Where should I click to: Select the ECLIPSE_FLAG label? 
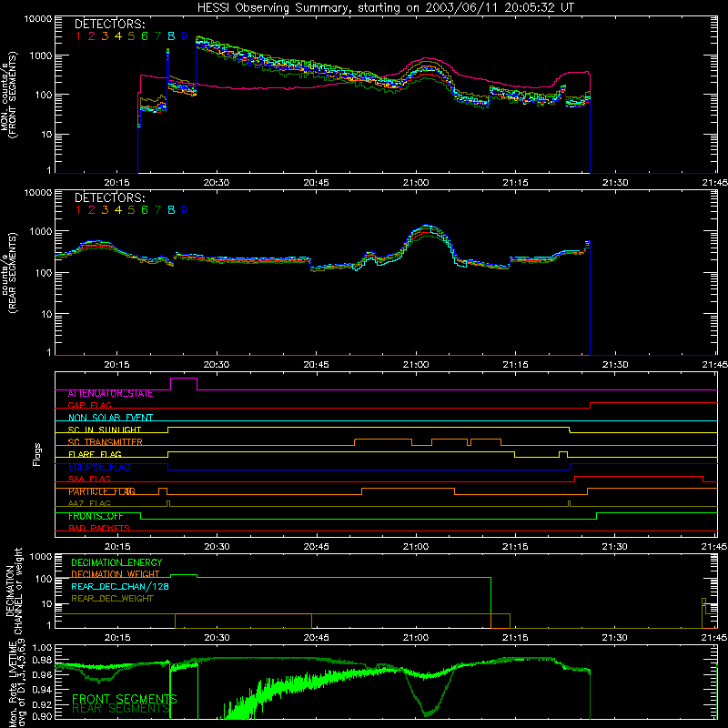(x=99, y=467)
